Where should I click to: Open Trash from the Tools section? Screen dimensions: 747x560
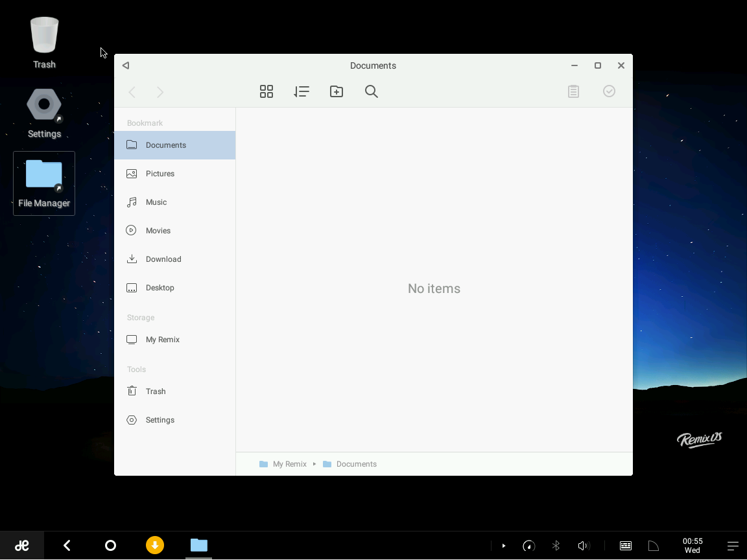[156, 391]
